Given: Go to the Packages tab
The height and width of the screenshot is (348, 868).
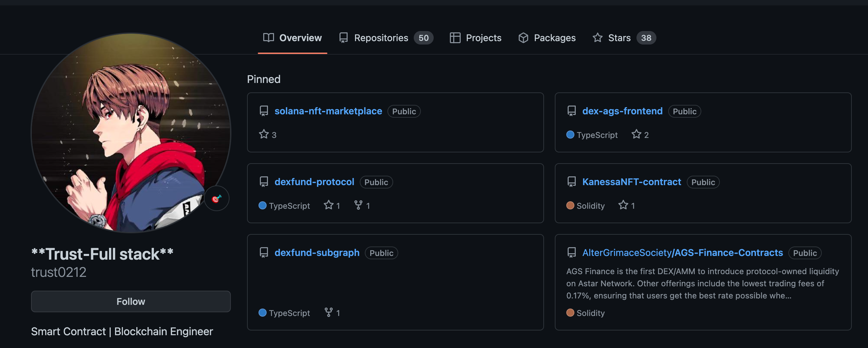Looking at the screenshot, I should point(547,38).
